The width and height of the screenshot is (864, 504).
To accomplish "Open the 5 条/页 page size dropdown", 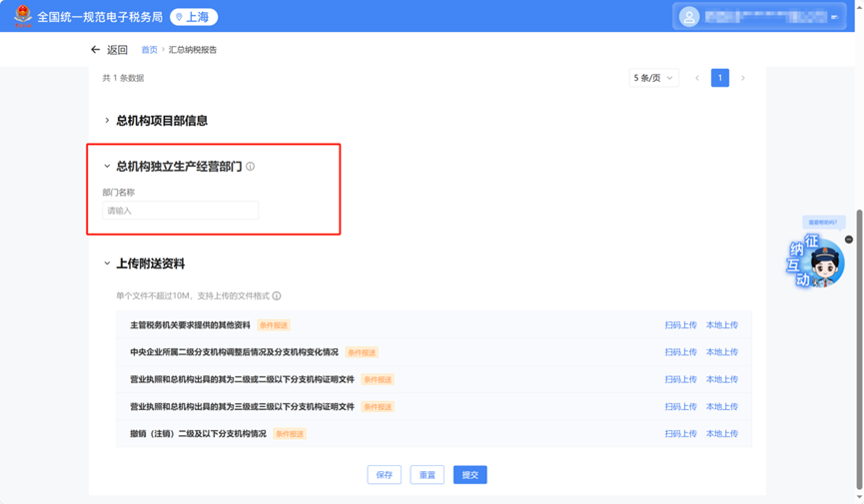I will tap(653, 78).
